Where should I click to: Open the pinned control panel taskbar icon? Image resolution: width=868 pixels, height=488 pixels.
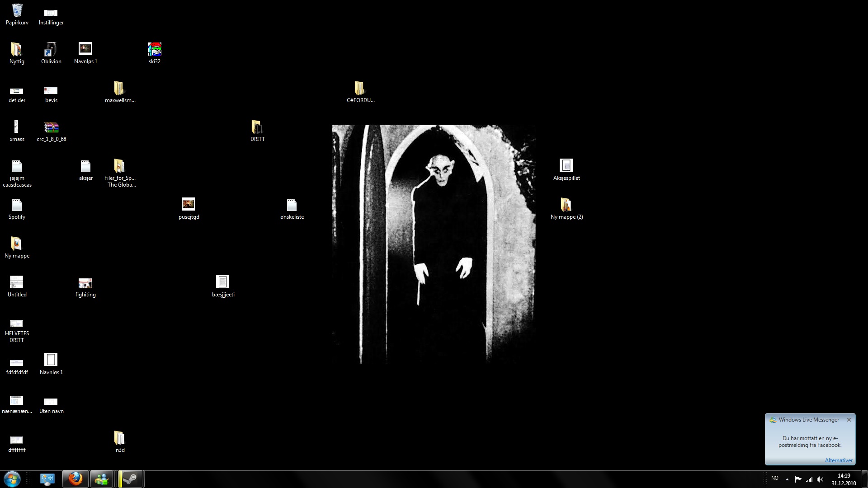click(47, 479)
